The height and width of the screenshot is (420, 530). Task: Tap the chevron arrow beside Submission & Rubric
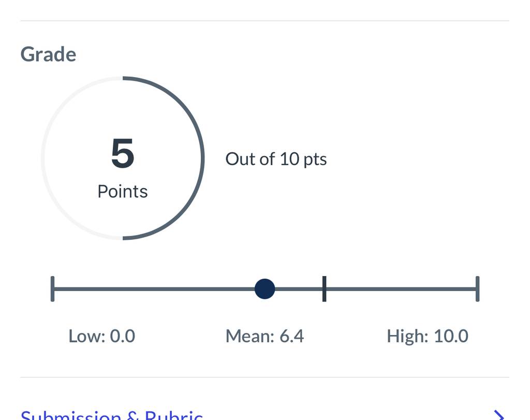point(499,415)
